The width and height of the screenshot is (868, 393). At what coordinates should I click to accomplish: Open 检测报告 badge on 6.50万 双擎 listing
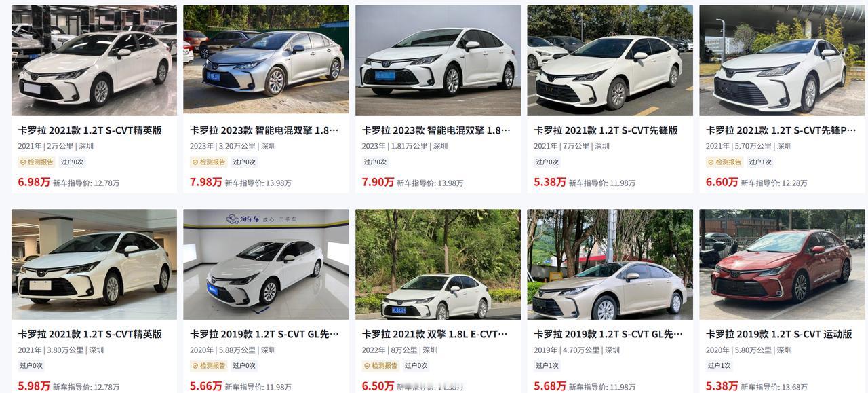click(x=380, y=366)
